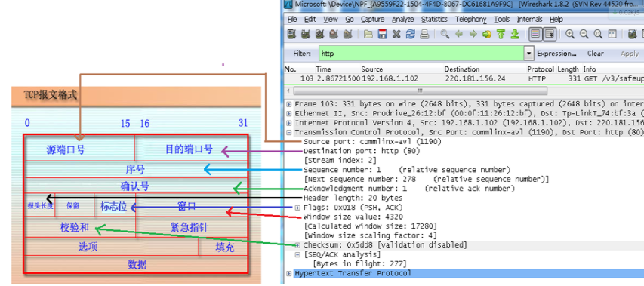
Task: Open the Go menu
Action: 350,20
